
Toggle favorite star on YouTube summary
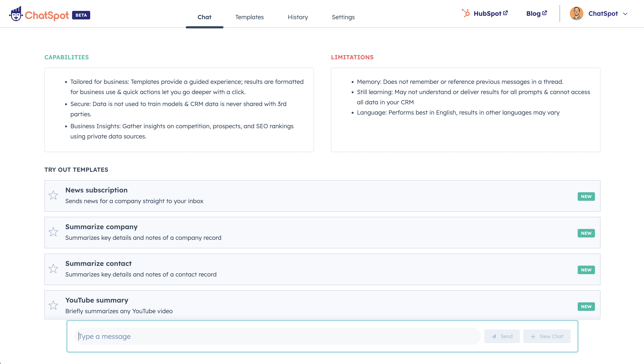coord(53,306)
